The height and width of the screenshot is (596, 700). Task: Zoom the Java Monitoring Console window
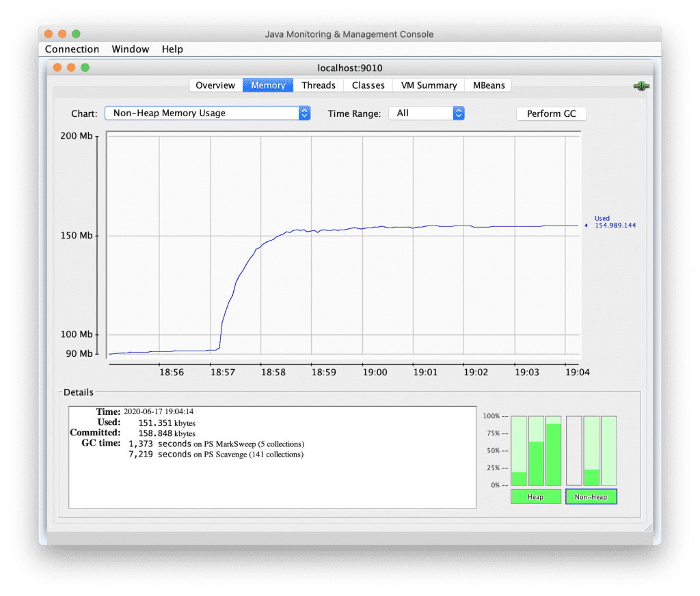76,34
